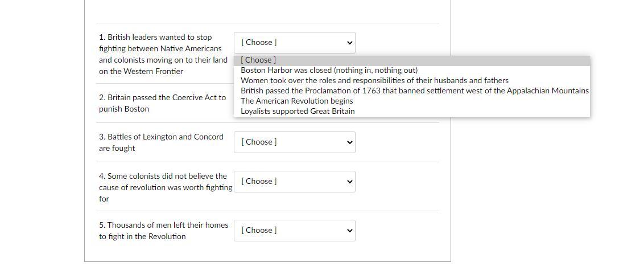Click question 4 text about some colonists
Screen dimensions: 644x271
(x=165, y=187)
